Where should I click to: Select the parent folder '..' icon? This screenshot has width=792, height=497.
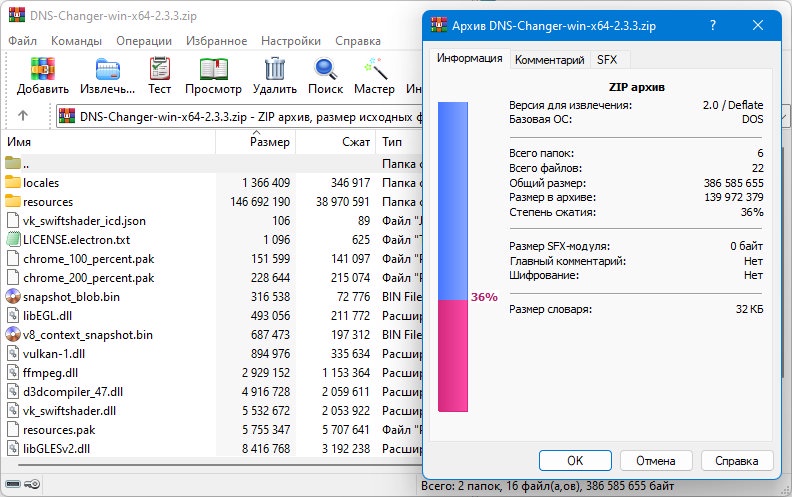(x=13, y=163)
